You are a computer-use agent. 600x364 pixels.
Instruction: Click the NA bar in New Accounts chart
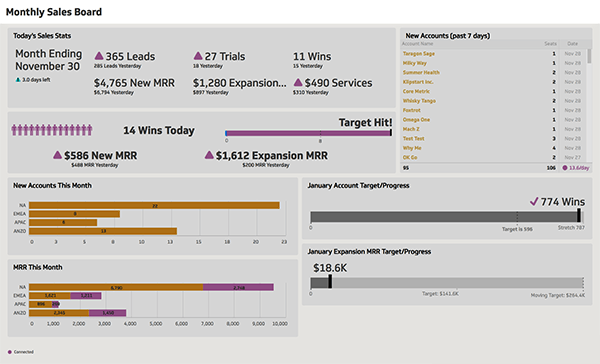(154, 206)
